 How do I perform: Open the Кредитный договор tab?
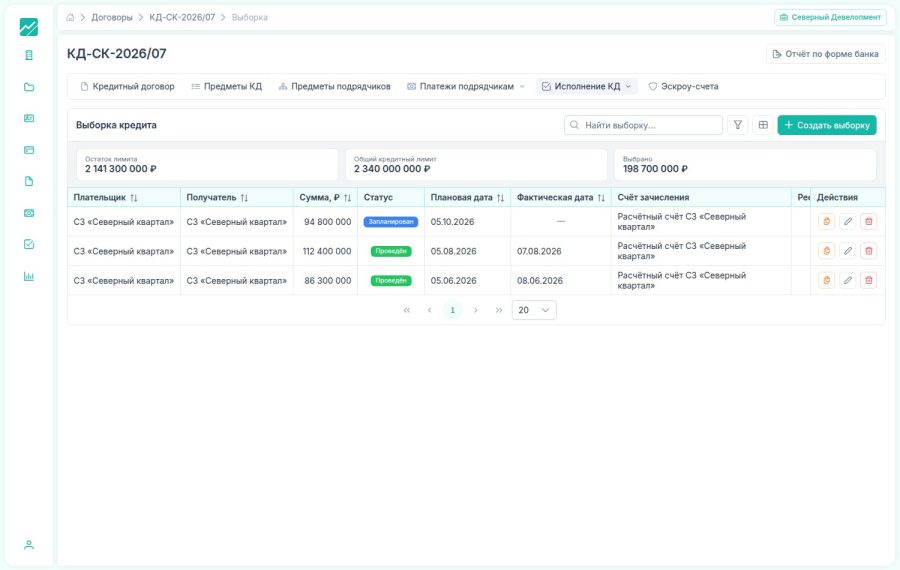[127, 86]
